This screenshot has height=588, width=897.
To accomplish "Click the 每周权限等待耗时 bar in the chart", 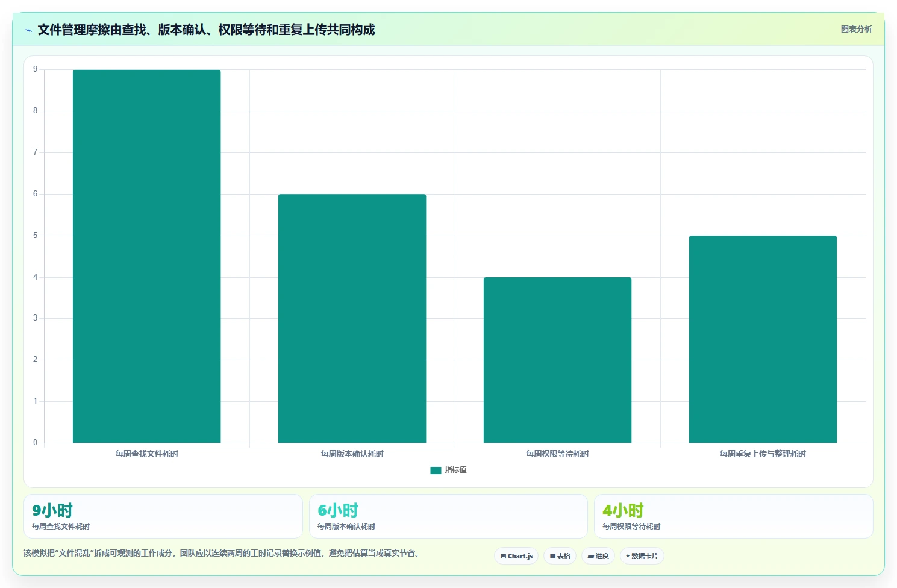I will [x=557, y=360].
